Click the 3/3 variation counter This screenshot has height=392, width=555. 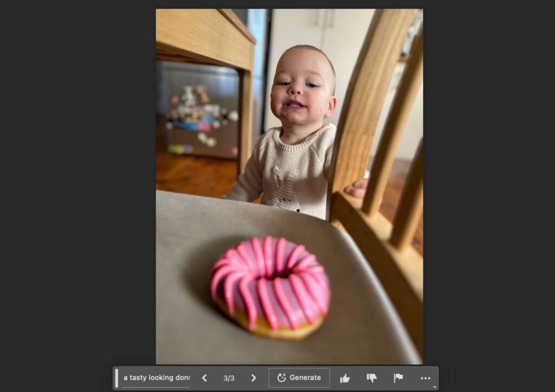pyautogui.click(x=229, y=378)
